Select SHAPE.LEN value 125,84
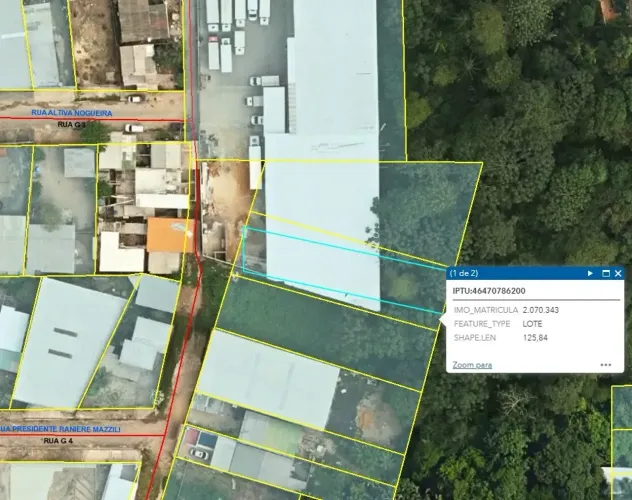 (x=535, y=338)
